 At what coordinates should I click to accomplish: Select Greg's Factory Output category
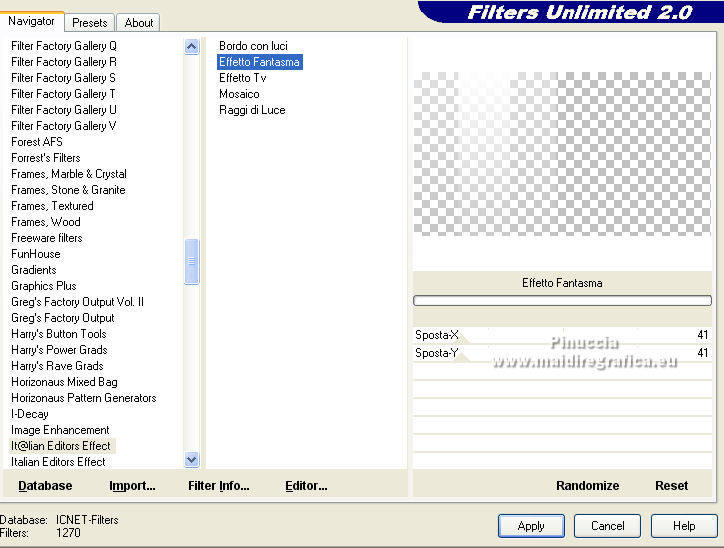pos(63,318)
